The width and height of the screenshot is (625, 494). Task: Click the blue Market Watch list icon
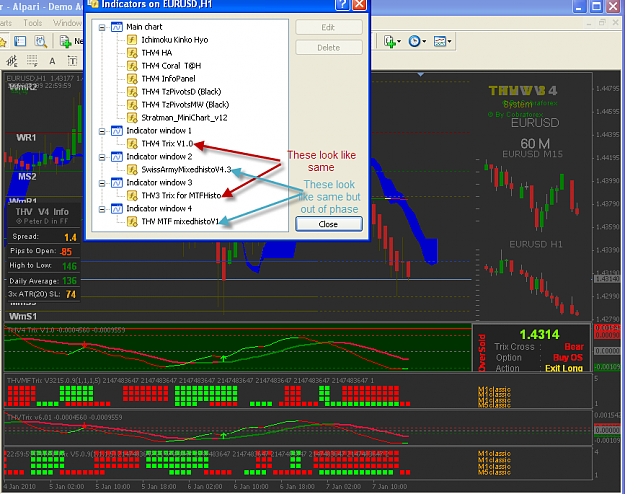click(x=20, y=41)
